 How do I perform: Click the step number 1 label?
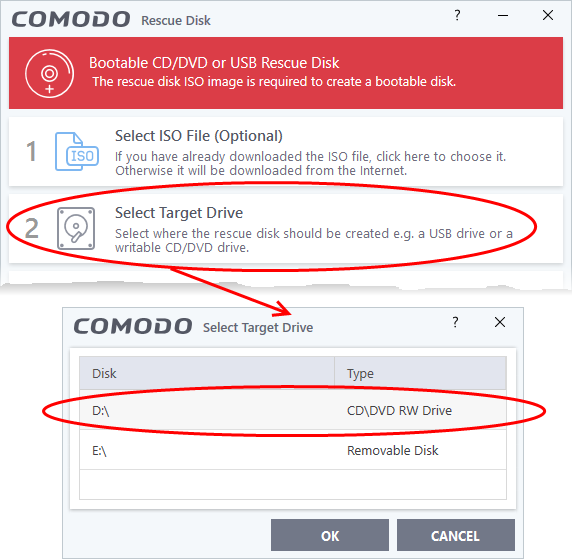coord(31,151)
